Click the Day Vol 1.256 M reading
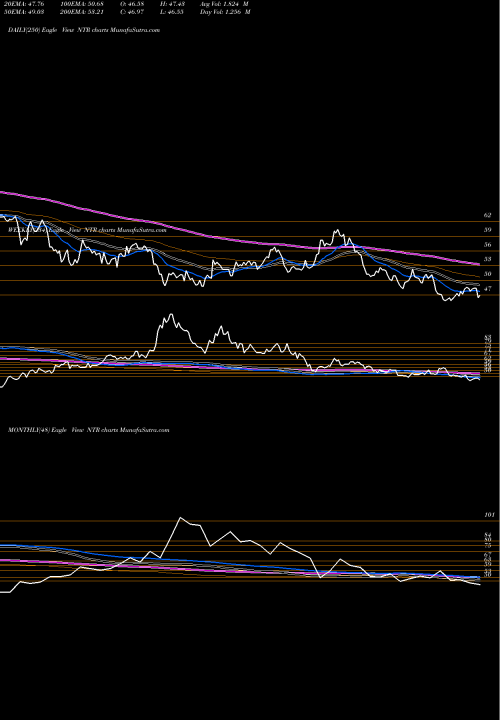The height and width of the screenshot is (720, 500). click(225, 11)
